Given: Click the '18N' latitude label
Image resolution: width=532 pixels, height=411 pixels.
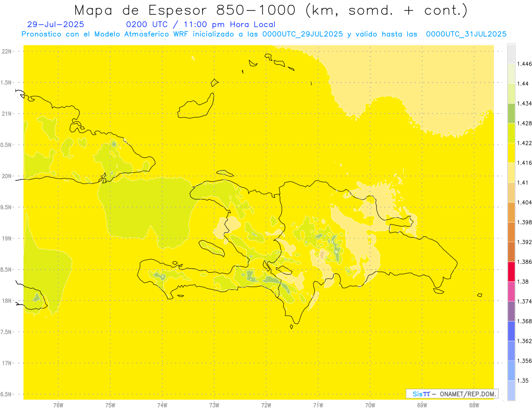Looking at the screenshot, I should point(7,301).
